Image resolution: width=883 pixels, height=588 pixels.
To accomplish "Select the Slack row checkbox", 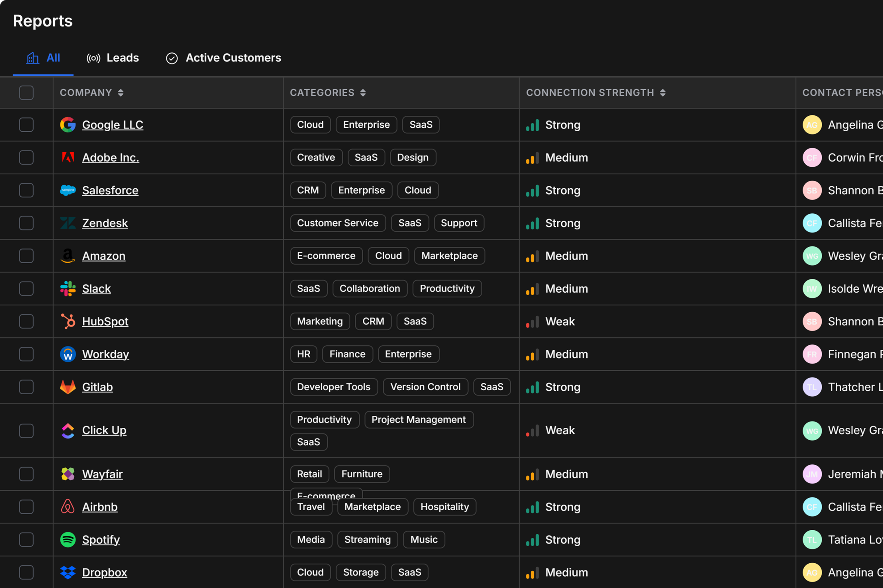I will tap(26, 289).
